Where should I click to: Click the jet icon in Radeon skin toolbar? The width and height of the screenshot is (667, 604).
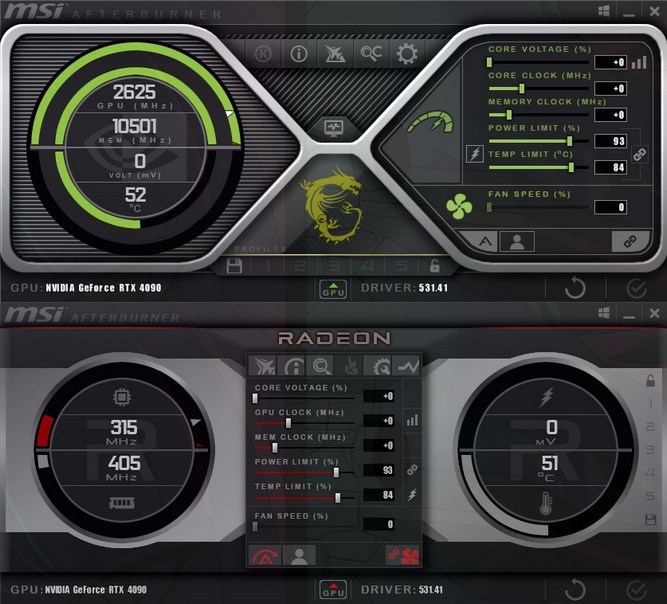coord(263,366)
